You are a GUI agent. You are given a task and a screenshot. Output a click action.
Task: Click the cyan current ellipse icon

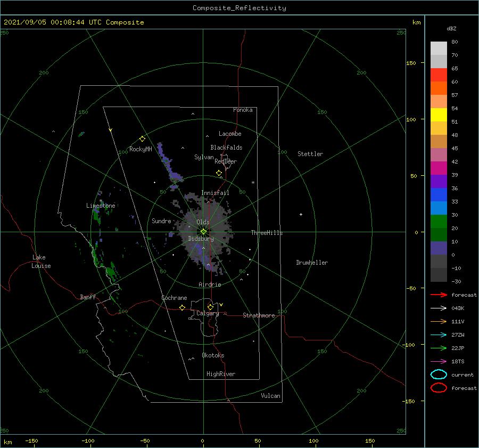(439, 374)
